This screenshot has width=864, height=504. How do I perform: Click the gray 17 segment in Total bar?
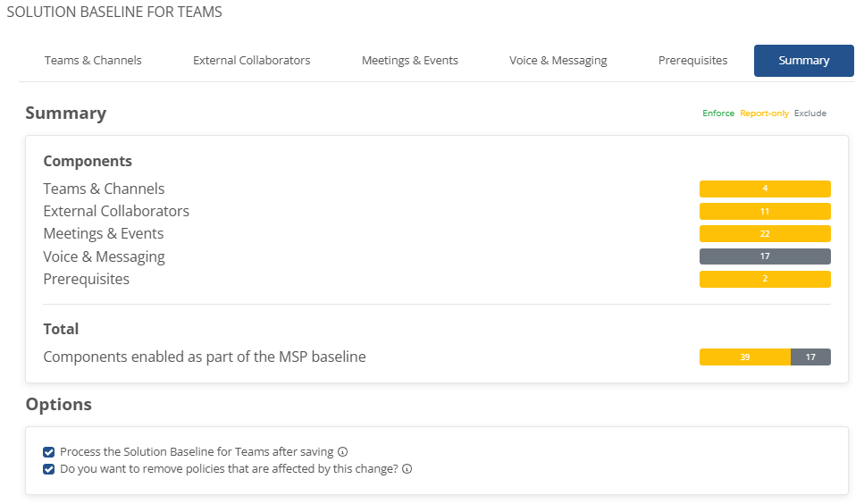[810, 357]
